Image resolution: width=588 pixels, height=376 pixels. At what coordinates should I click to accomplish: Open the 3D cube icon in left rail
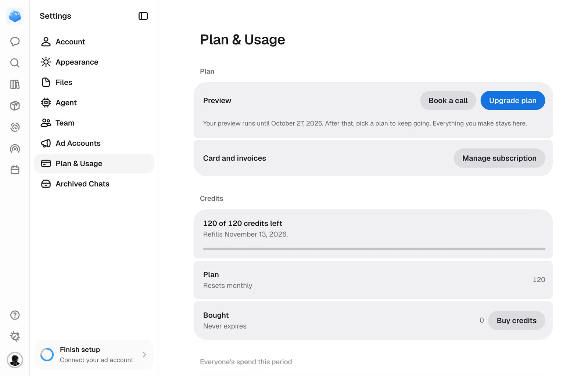pos(15,106)
